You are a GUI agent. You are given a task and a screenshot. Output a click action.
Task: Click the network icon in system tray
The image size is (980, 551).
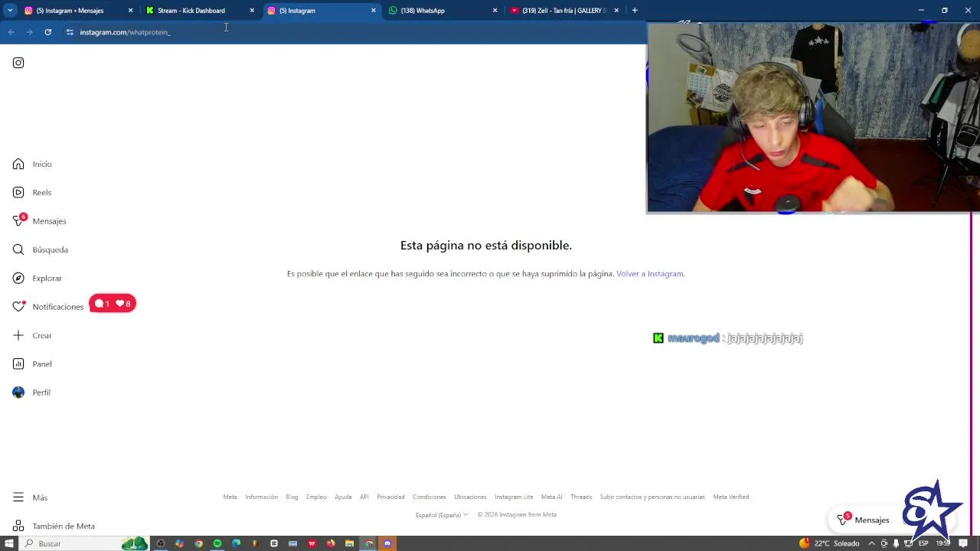pos(909,543)
